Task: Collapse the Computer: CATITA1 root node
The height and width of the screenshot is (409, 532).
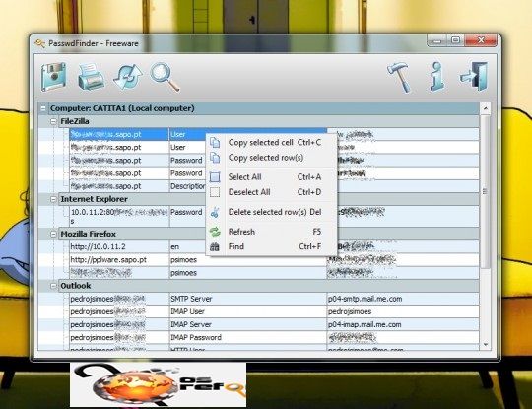Action: click(43, 108)
